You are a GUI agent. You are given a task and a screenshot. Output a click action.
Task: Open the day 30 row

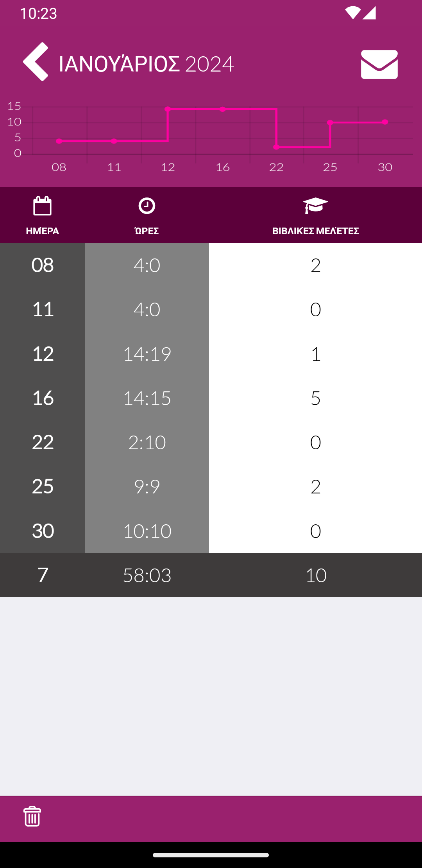pos(211,531)
